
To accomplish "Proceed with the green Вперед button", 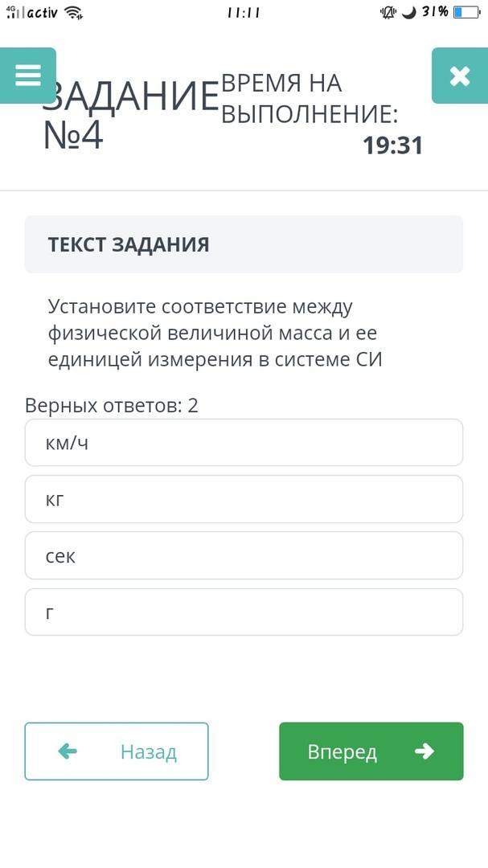I will coord(371,751).
